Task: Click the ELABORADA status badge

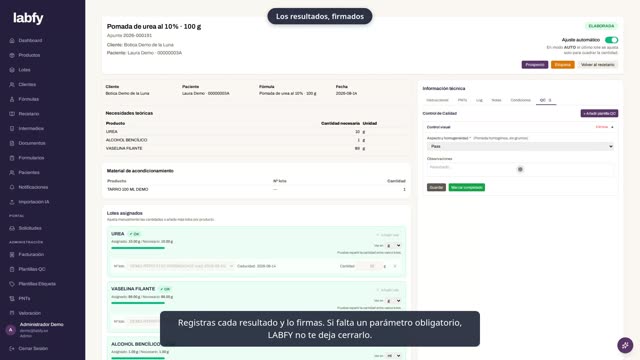Action: tap(601, 26)
